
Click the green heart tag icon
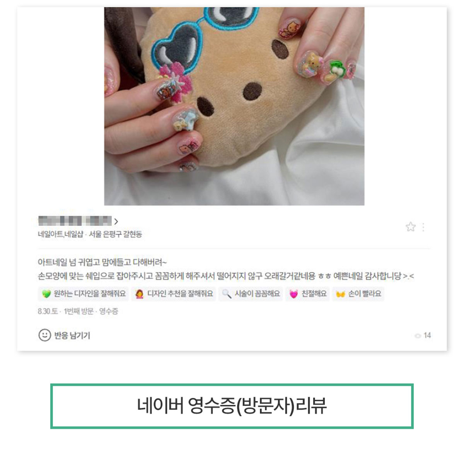coord(46,294)
